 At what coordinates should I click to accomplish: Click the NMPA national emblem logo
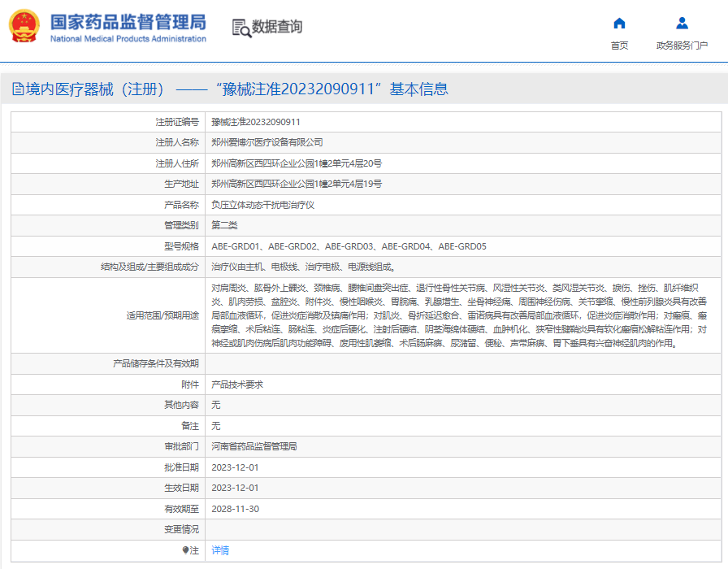tap(25, 28)
